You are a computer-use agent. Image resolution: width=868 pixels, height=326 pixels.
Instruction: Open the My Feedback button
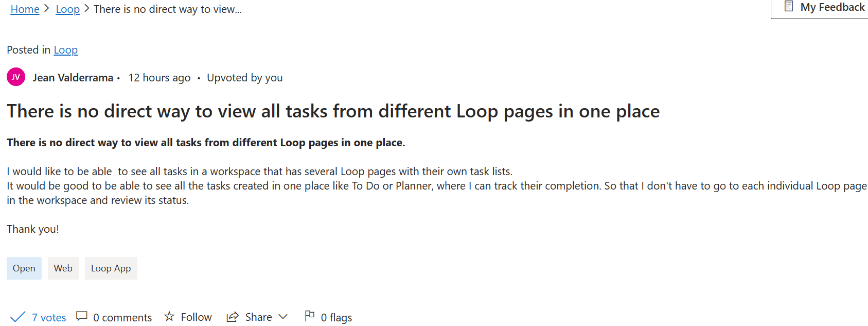[820, 8]
